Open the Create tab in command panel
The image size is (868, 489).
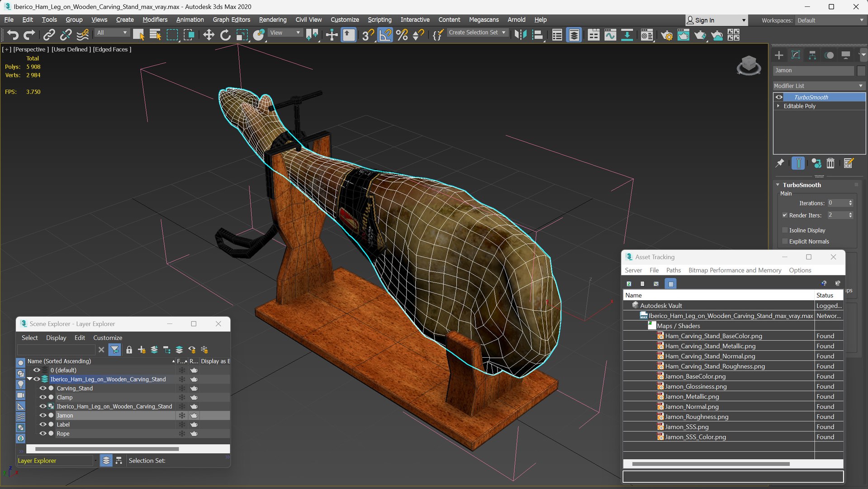coord(779,55)
